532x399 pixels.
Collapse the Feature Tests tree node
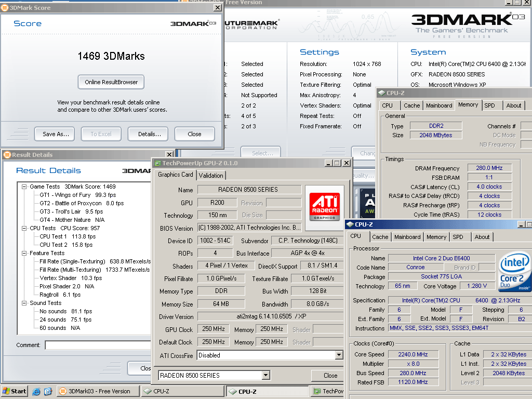coord(24,253)
